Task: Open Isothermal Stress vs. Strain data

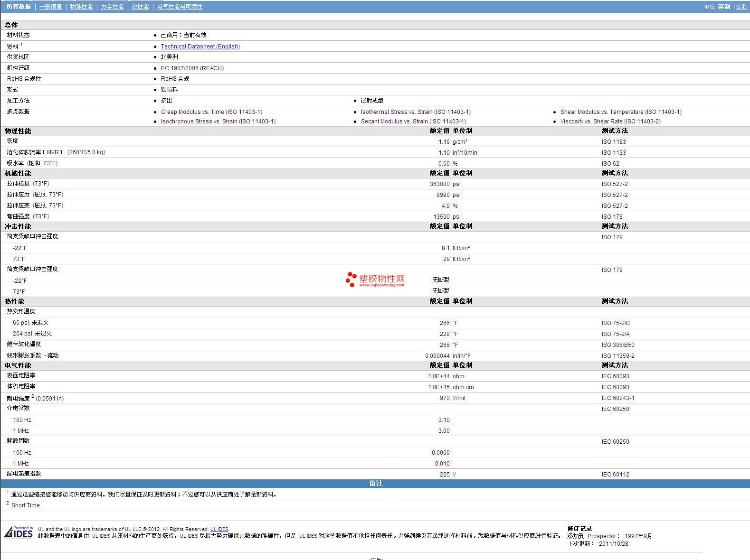Action: (x=416, y=112)
